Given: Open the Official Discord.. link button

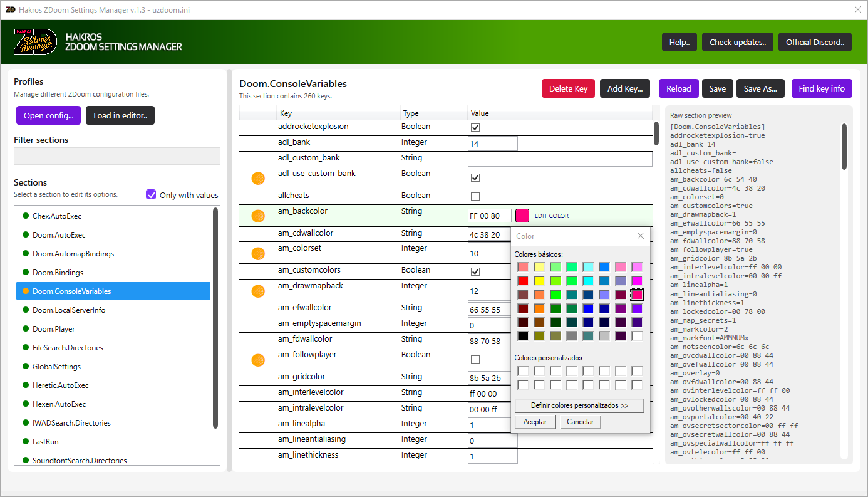Looking at the screenshot, I should 815,43.
